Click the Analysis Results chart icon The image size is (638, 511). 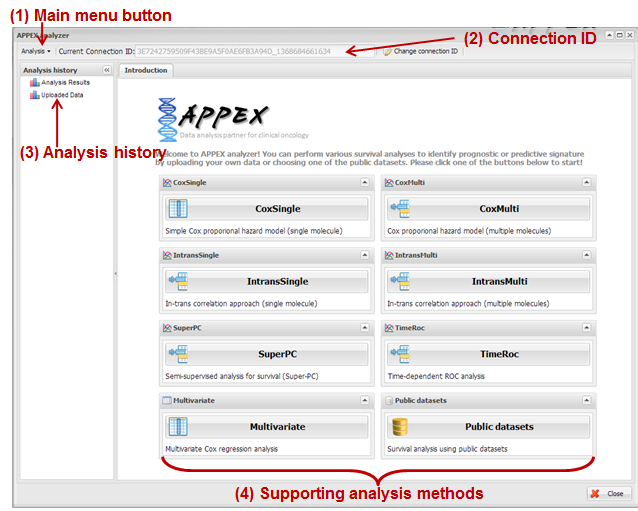tap(35, 83)
